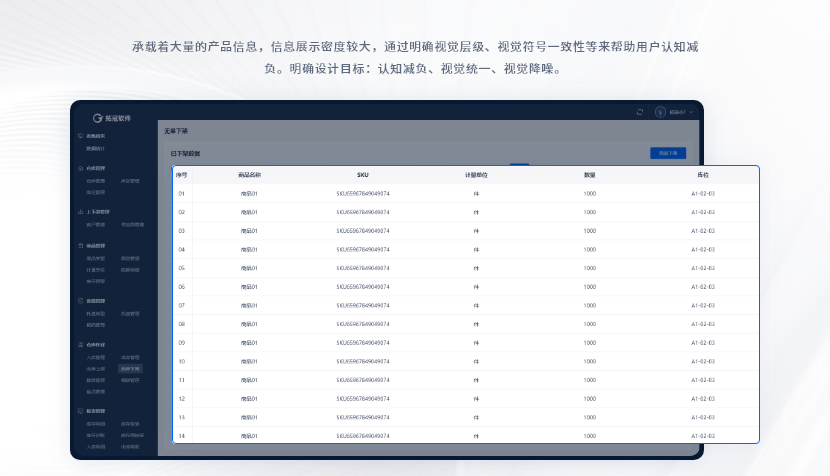This screenshot has width=830, height=476.
Task: Select the 仓库作业 sidebar heading
Action: click(x=96, y=345)
